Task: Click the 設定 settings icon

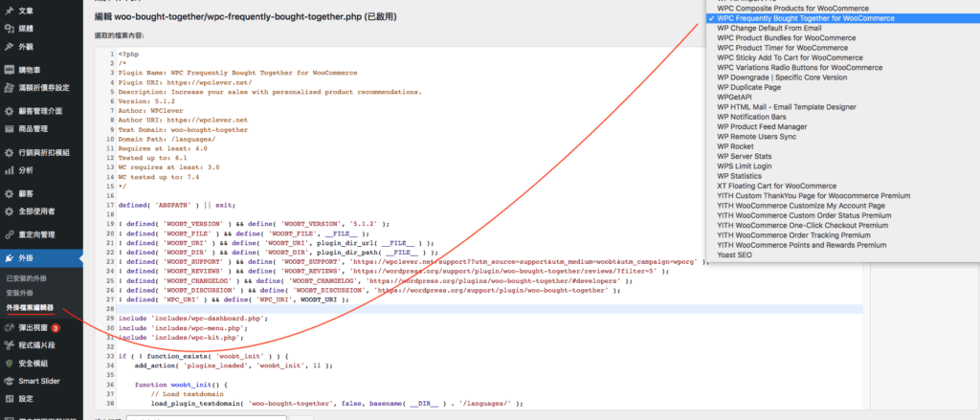Action: tap(9, 399)
